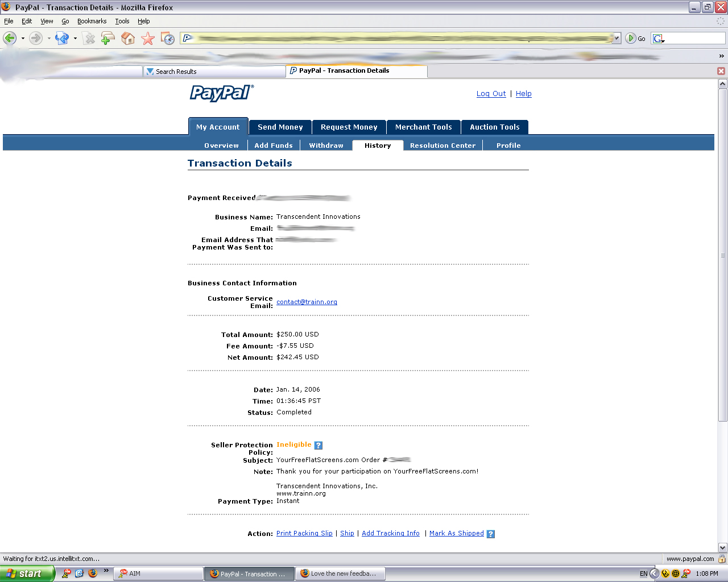Open the View menu
The width and height of the screenshot is (728, 582).
coord(47,21)
